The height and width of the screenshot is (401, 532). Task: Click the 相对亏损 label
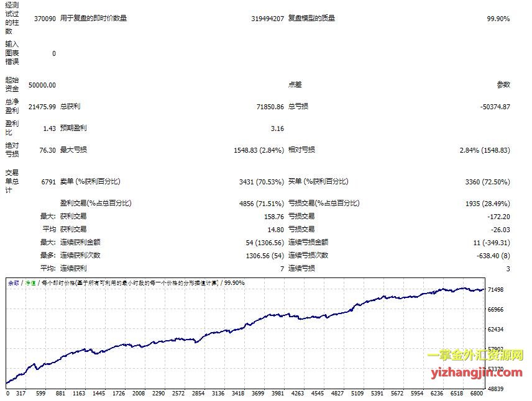coord(301,150)
